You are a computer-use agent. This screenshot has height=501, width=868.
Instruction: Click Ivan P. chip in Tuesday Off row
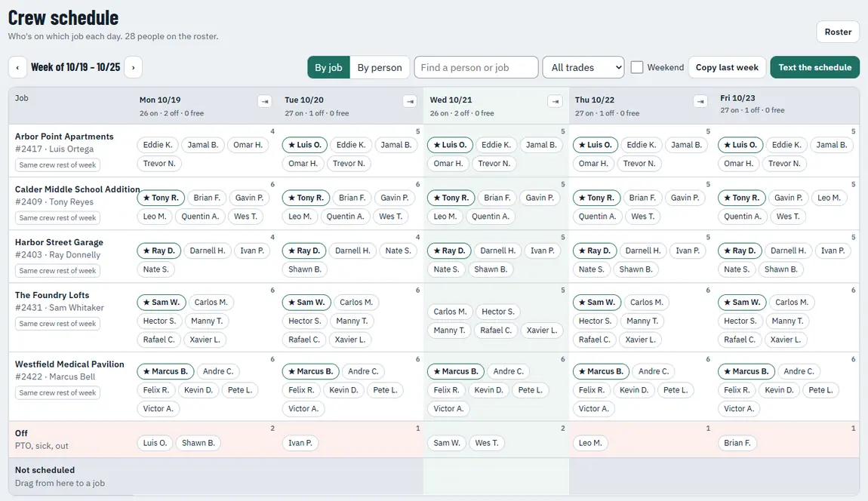[300, 443]
